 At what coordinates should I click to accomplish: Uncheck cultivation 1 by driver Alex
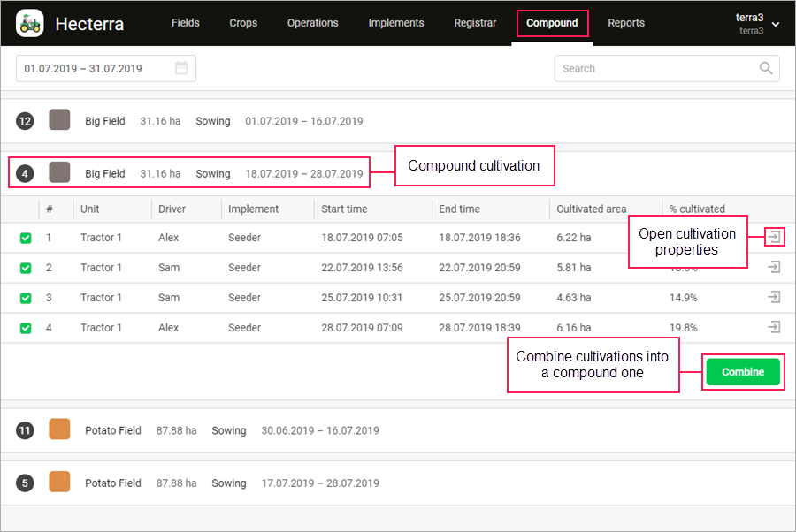pos(26,238)
